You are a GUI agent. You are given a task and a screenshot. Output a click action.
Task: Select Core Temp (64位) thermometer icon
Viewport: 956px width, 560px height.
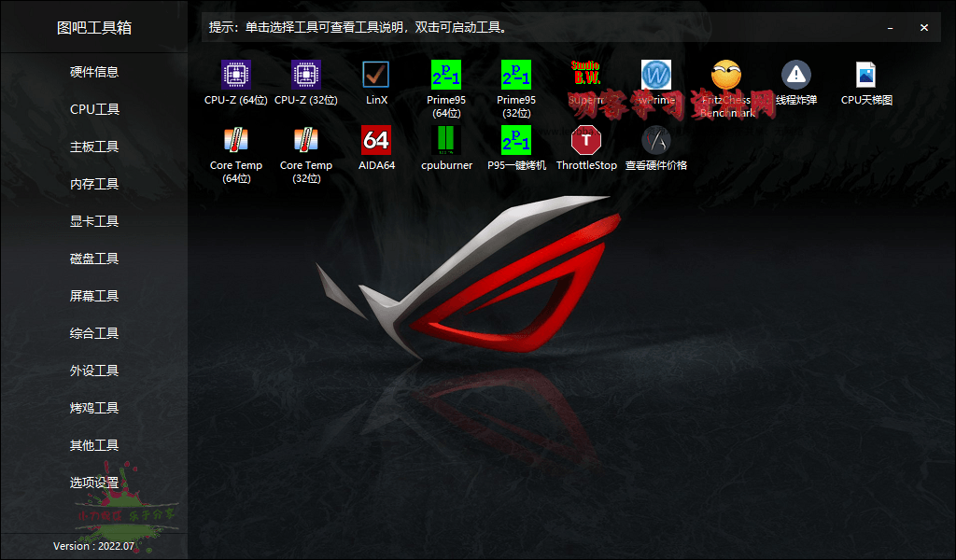point(236,140)
